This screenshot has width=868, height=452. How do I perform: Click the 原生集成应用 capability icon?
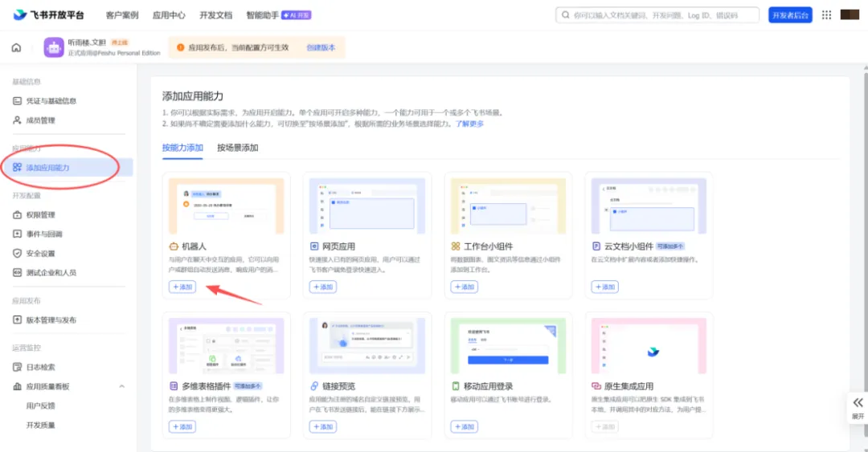[x=596, y=386]
